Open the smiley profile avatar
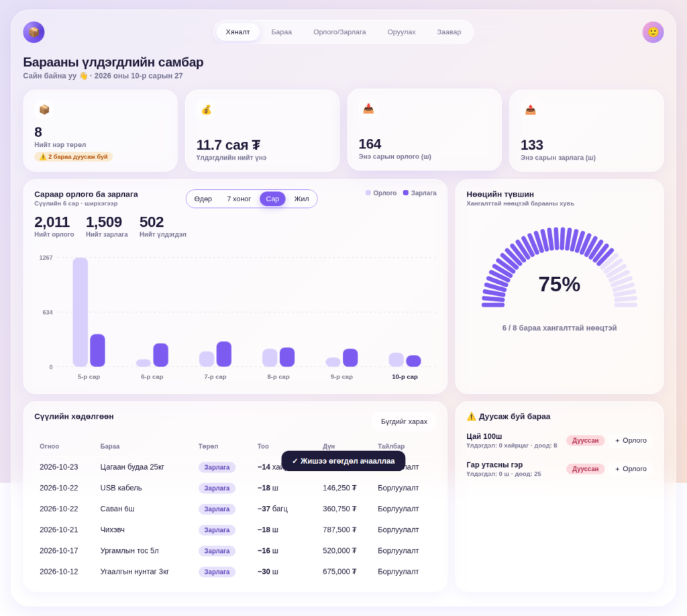Image resolution: width=687 pixels, height=616 pixels. [653, 32]
